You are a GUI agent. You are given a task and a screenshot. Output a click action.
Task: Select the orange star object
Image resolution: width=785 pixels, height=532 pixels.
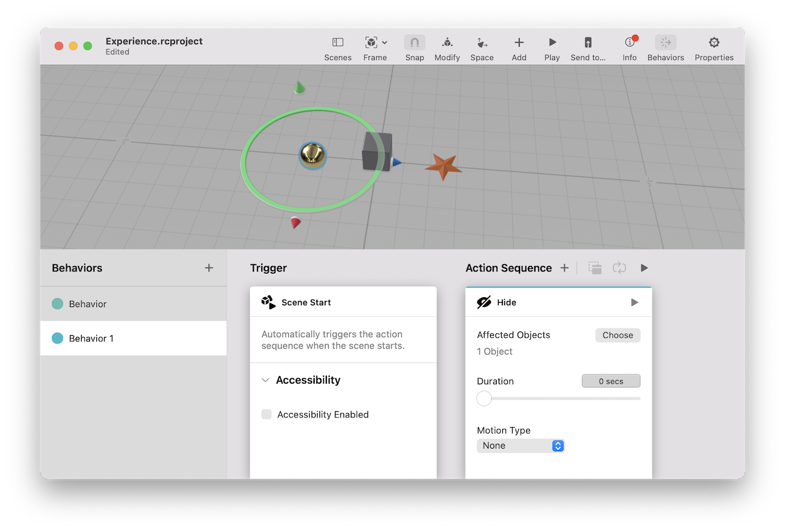(x=443, y=167)
